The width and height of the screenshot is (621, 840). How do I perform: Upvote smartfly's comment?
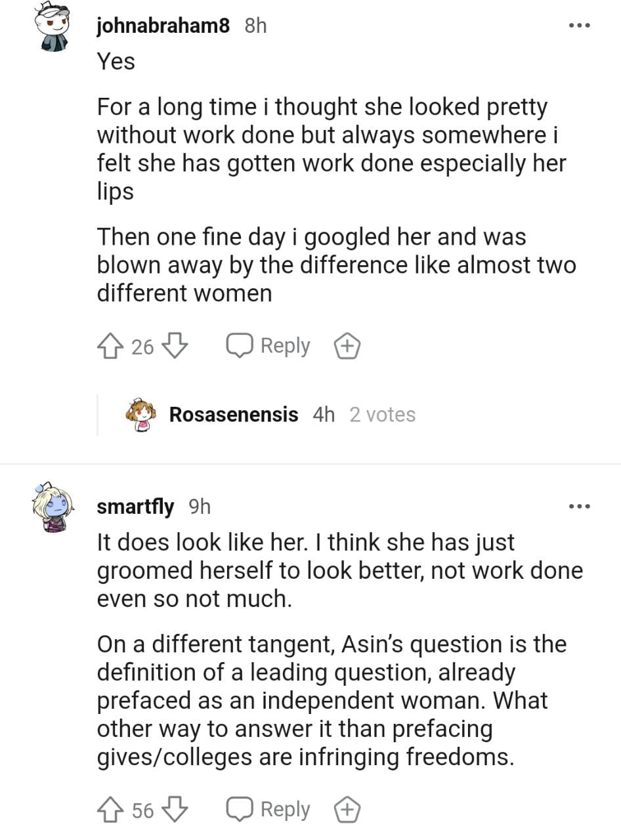[110, 810]
